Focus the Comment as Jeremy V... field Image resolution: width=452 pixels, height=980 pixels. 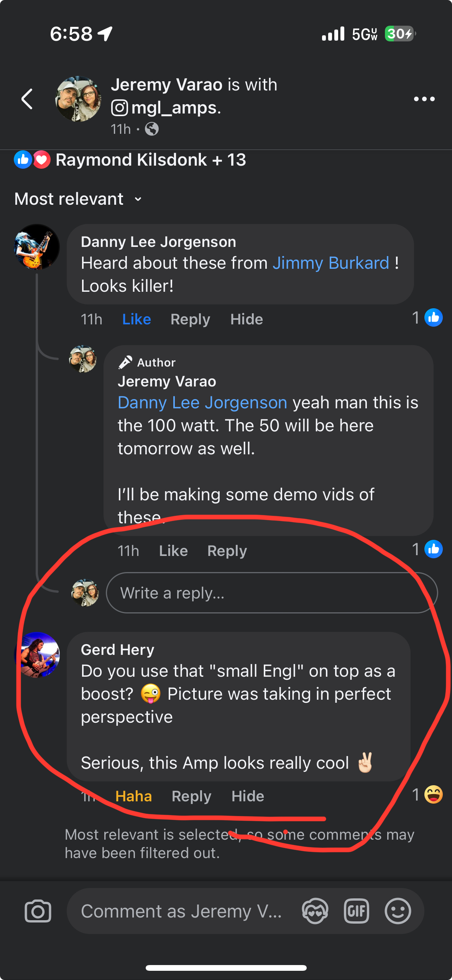tap(181, 911)
